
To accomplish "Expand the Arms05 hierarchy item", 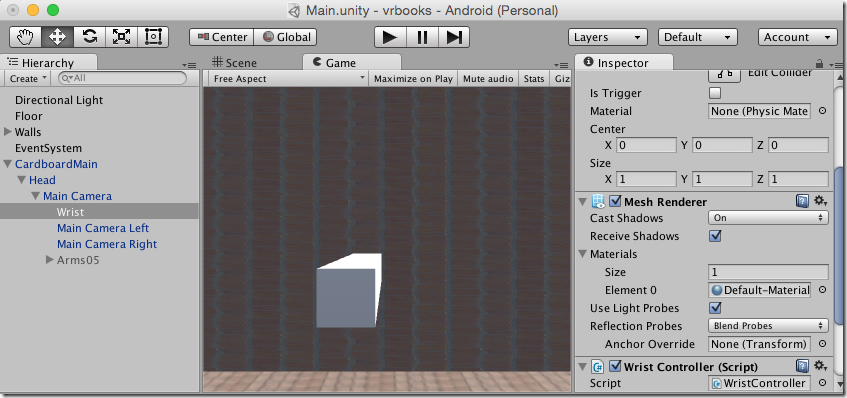I will (50, 260).
